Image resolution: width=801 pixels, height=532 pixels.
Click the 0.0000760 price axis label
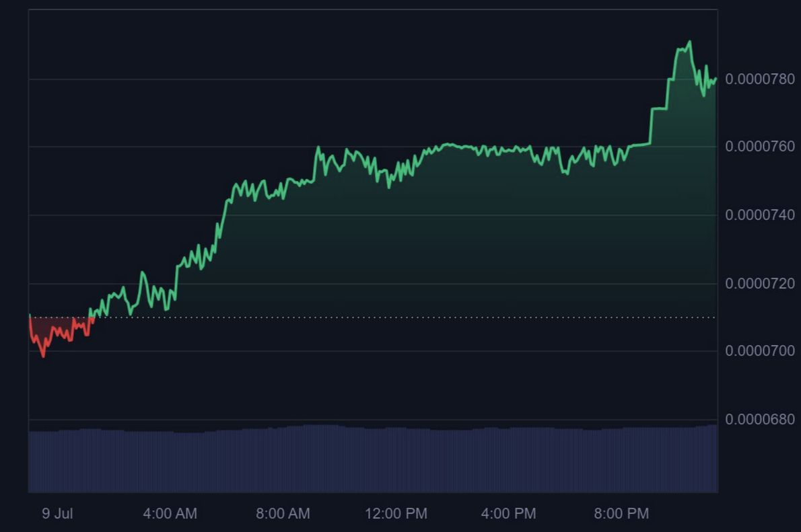point(760,147)
